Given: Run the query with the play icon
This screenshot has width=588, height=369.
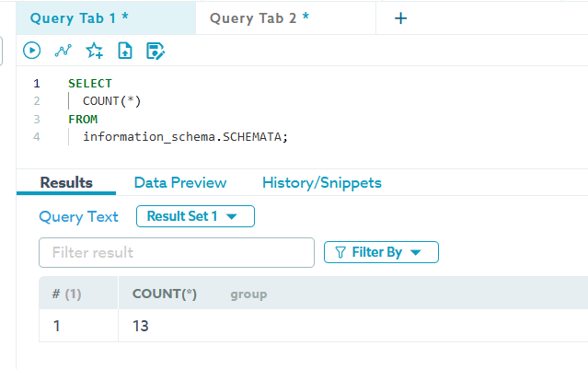Looking at the screenshot, I should [32, 51].
